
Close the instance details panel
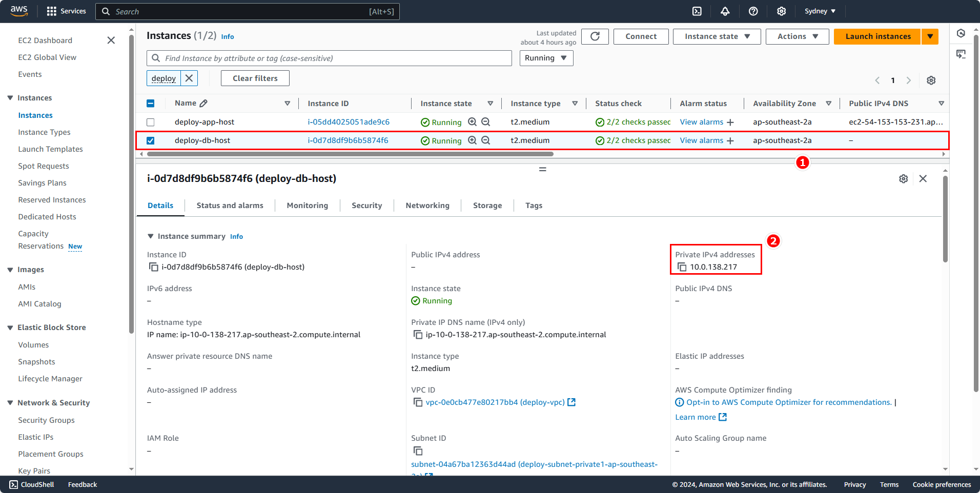[923, 179]
